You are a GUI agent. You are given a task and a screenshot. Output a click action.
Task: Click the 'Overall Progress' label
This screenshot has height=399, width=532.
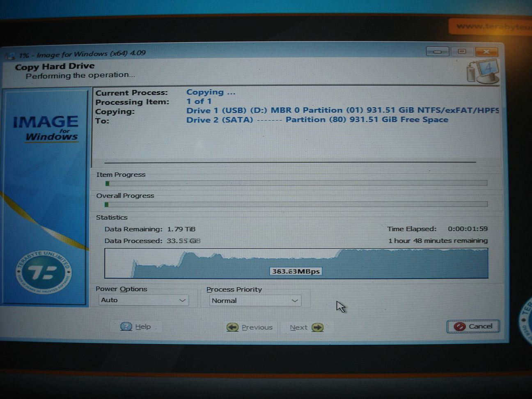tap(125, 196)
